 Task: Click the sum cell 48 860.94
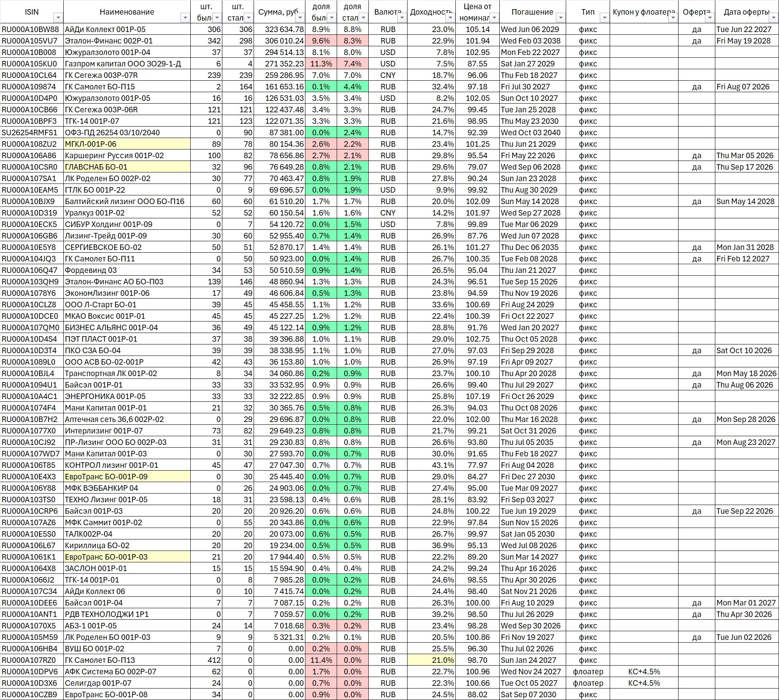point(279,282)
